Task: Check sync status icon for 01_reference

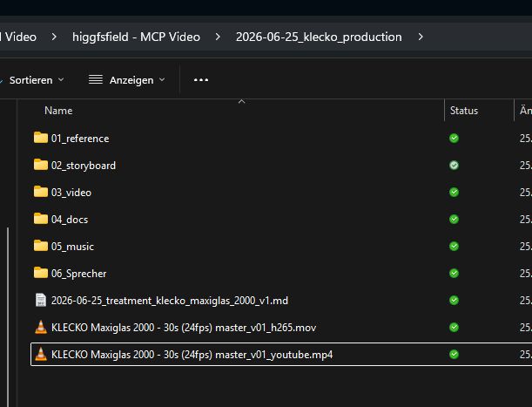Action: click(x=454, y=139)
